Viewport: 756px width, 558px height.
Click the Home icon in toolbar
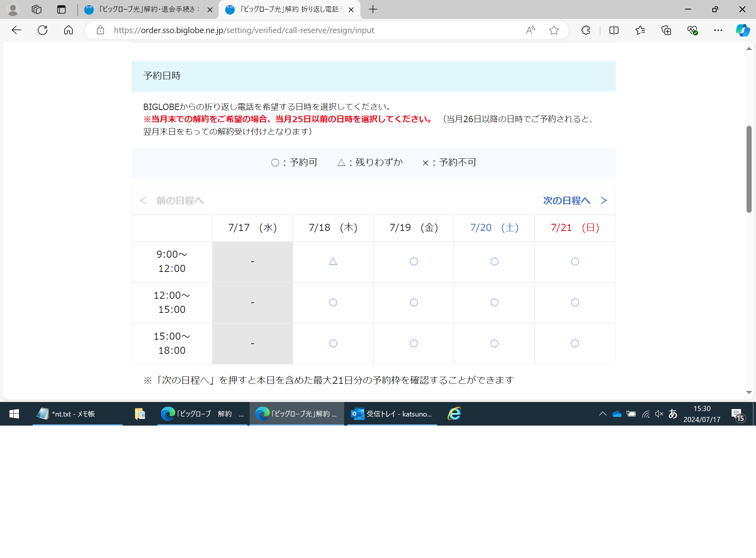69,30
